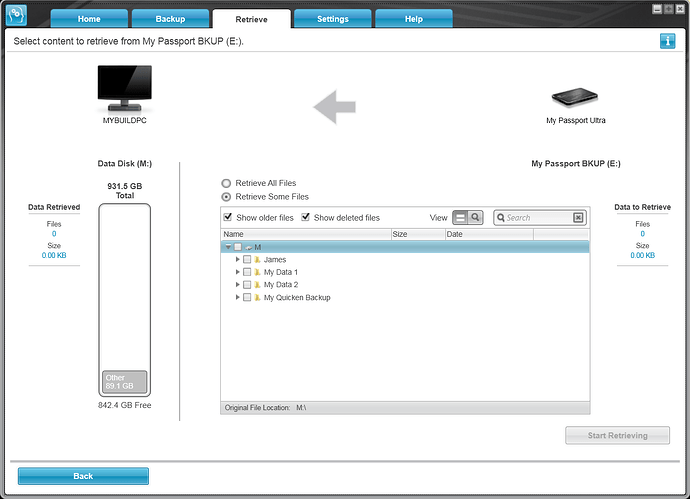The width and height of the screenshot is (690, 499).
Task: Open the Settings tab
Action: tap(333, 19)
